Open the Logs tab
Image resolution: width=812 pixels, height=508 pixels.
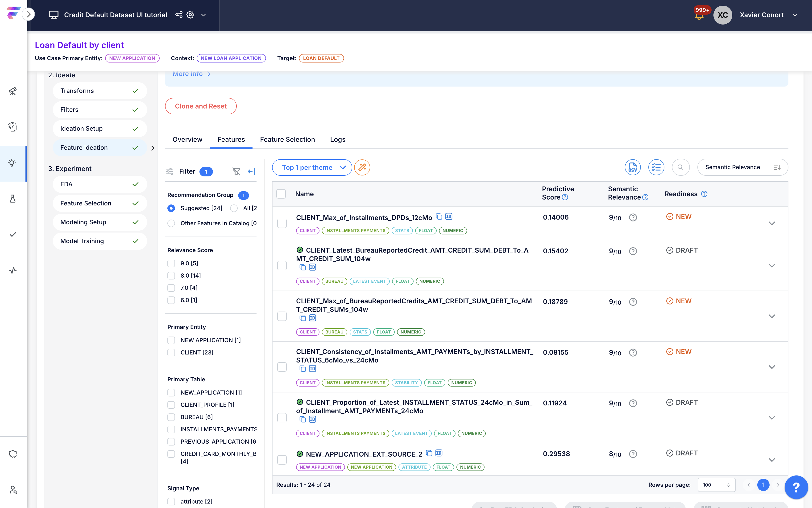tap(337, 139)
